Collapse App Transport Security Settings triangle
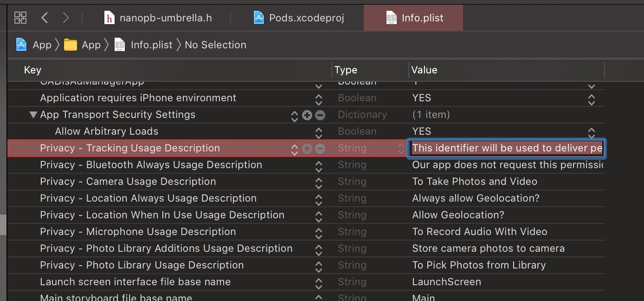 (x=33, y=115)
